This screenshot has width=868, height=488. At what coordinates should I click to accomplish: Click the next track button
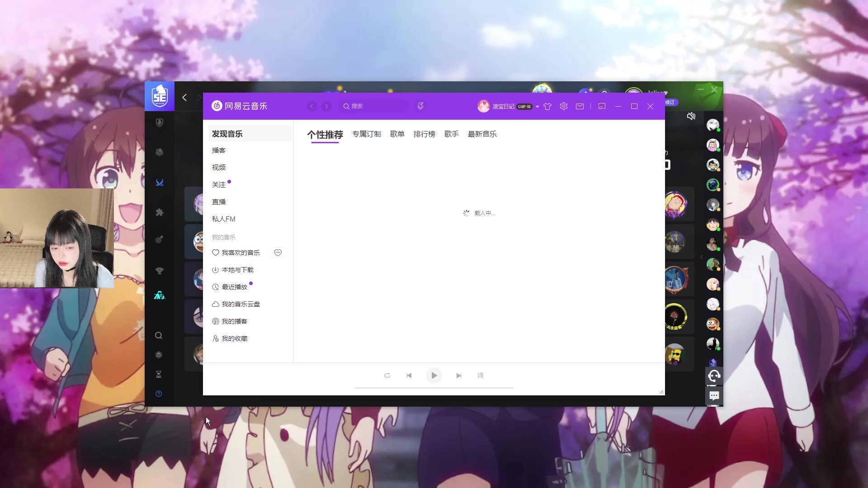click(x=459, y=375)
